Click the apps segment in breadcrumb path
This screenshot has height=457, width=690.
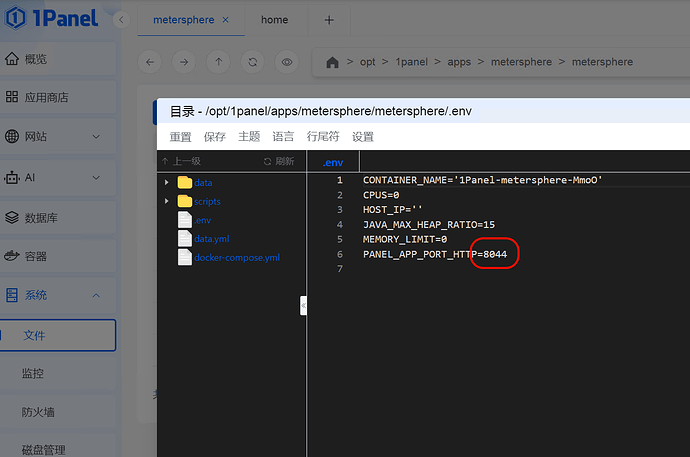pos(459,62)
